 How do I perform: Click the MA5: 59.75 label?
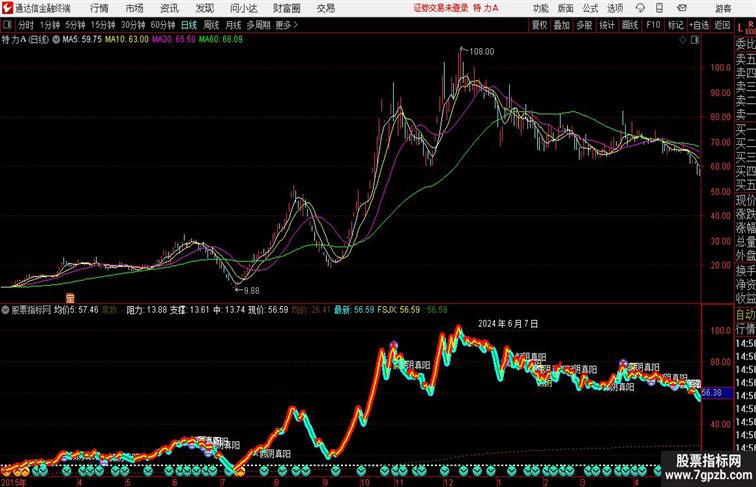82,40
